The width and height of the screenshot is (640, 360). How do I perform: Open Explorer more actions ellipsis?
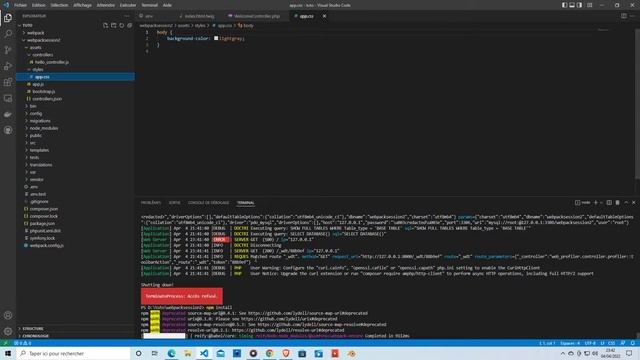(x=127, y=16)
